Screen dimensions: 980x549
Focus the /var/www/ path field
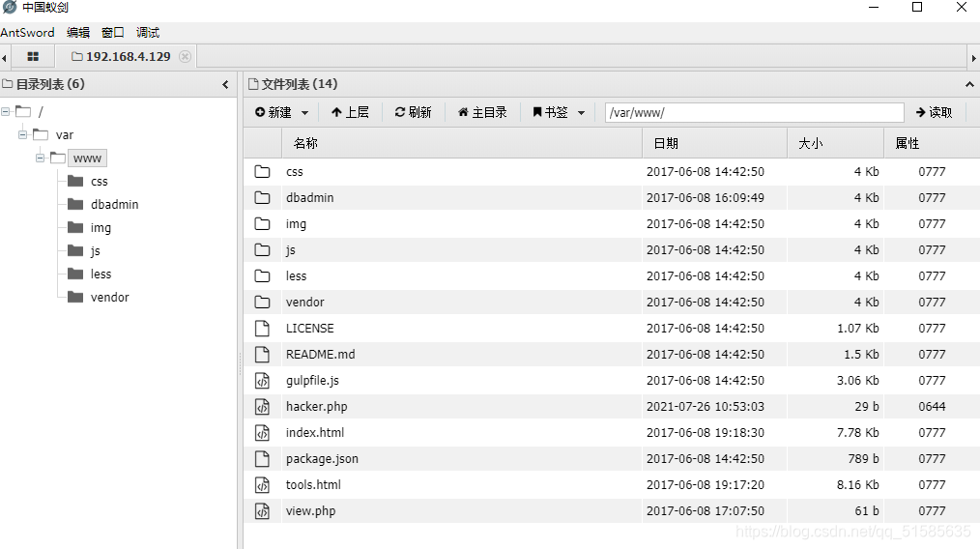click(x=755, y=112)
